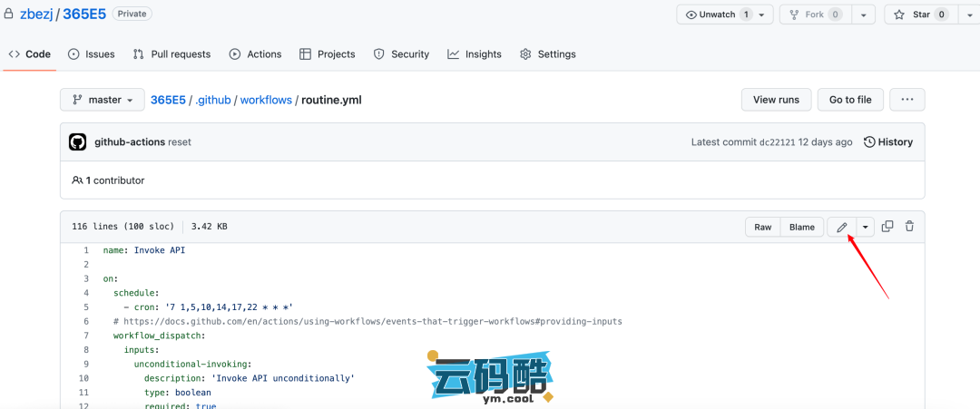Open the Pull requests tab
The image size is (980, 409).
click(x=171, y=54)
